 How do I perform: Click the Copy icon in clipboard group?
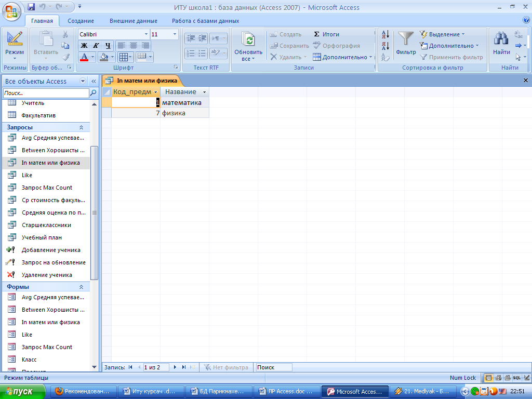[x=65, y=46]
